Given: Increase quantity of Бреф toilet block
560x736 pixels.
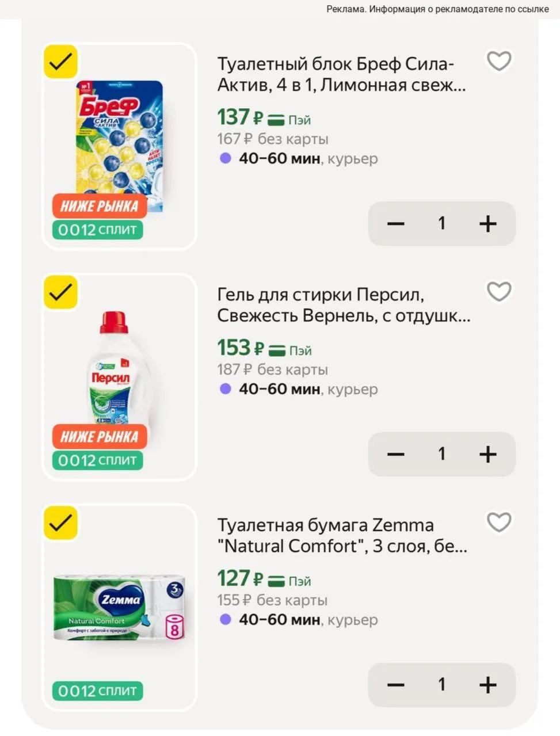Looking at the screenshot, I should 487,223.
